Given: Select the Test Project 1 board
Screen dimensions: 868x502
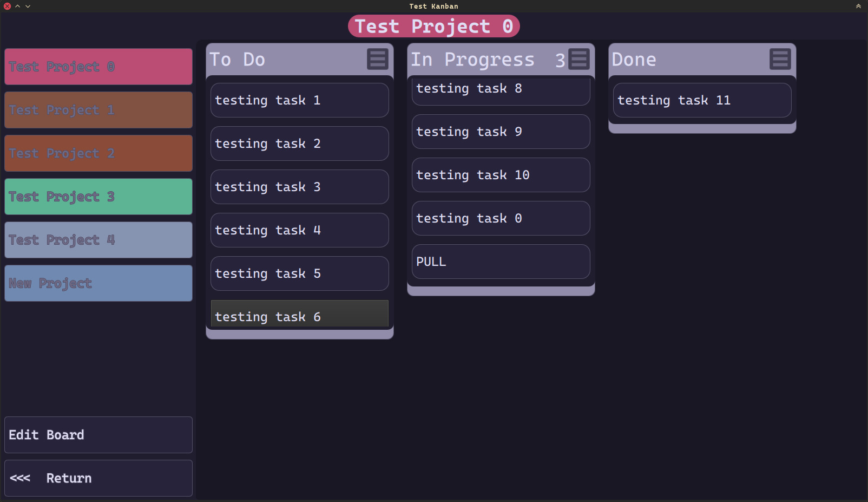Looking at the screenshot, I should pyautogui.click(x=98, y=110).
